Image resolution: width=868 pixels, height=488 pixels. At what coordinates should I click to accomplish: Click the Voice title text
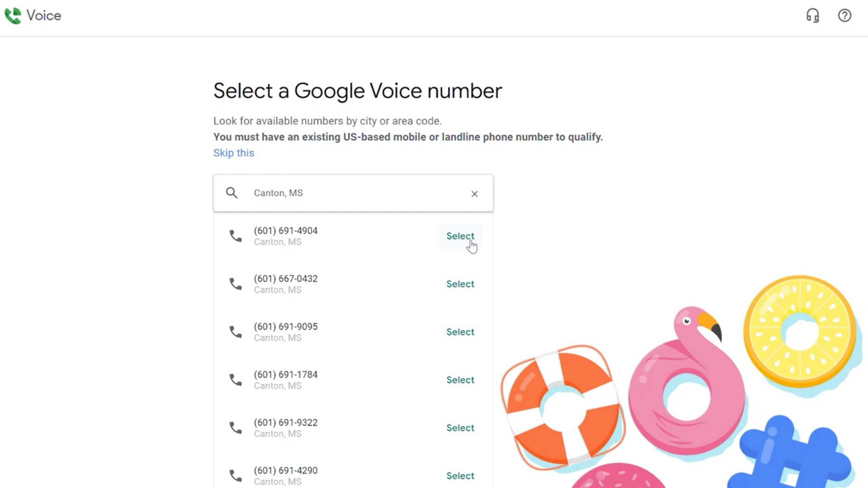pyautogui.click(x=43, y=15)
